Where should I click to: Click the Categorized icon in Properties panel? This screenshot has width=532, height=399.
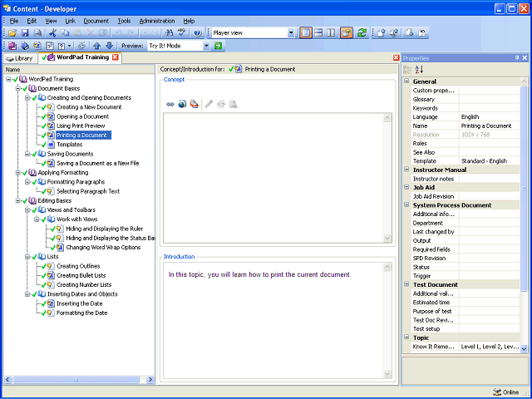407,70
